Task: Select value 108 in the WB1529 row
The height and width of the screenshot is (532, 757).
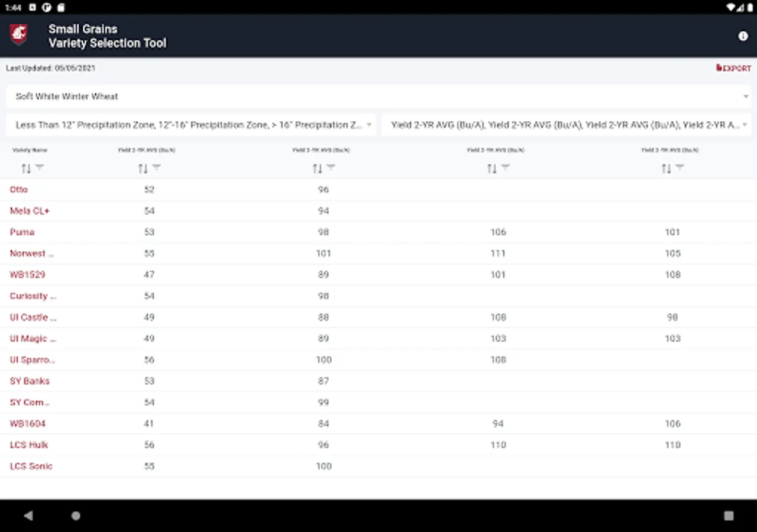Action: pos(672,275)
